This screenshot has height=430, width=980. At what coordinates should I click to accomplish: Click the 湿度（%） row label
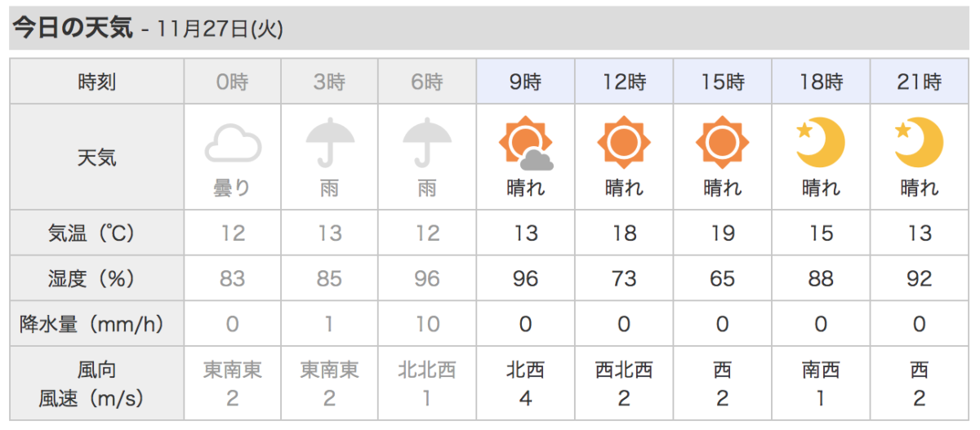pyautogui.click(x=97, y=279)
